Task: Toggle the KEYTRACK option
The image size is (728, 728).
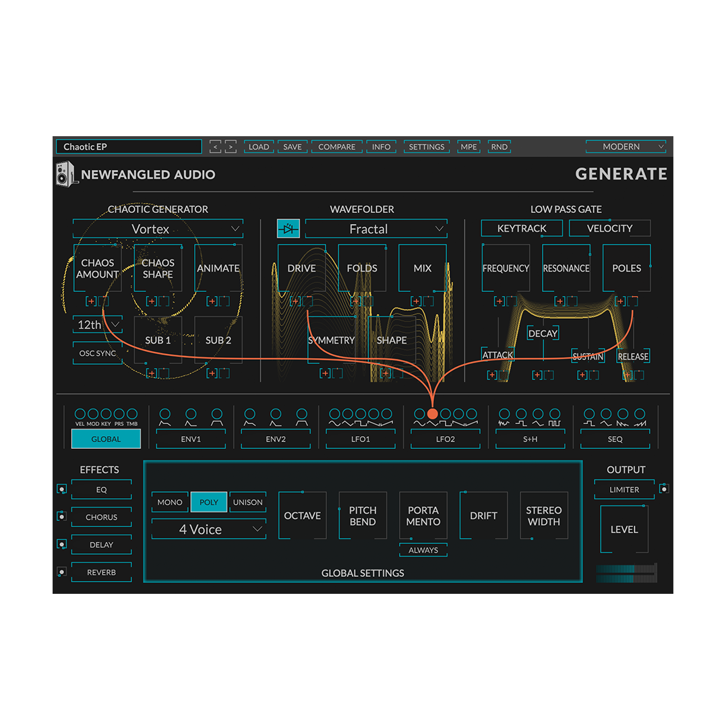Action: coord(522,229)
